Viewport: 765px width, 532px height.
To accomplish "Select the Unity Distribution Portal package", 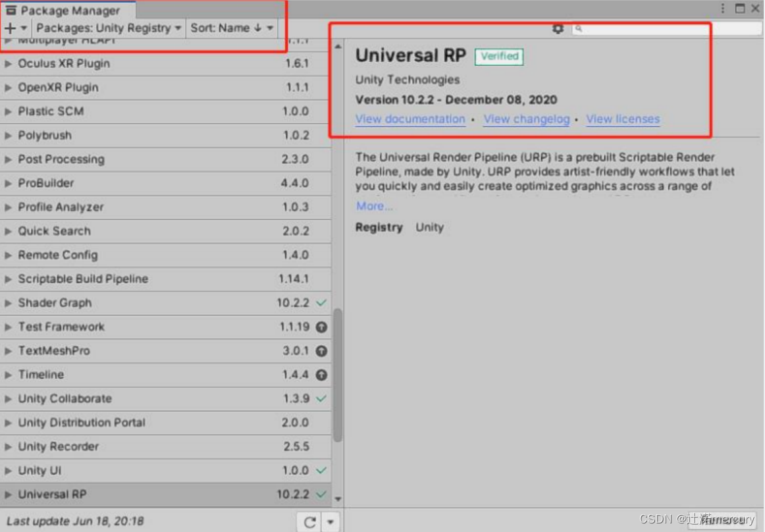I will click(165, 422).
